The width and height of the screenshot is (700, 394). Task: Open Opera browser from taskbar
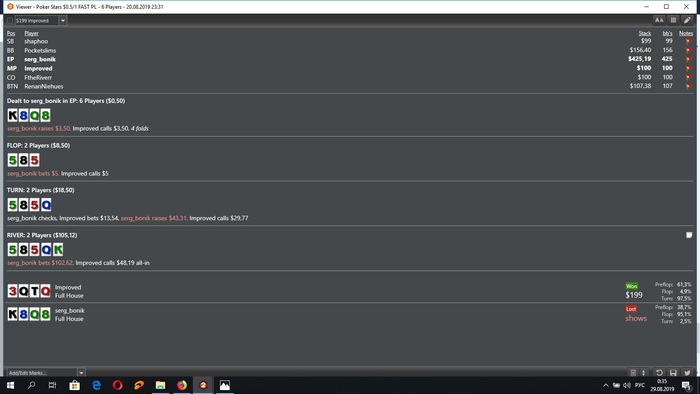(x=117, y=385)
